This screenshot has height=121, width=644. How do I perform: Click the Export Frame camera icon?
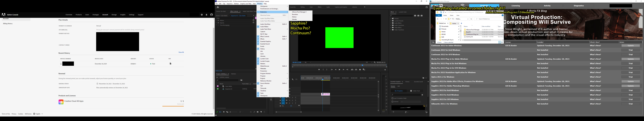click(360, 70)
